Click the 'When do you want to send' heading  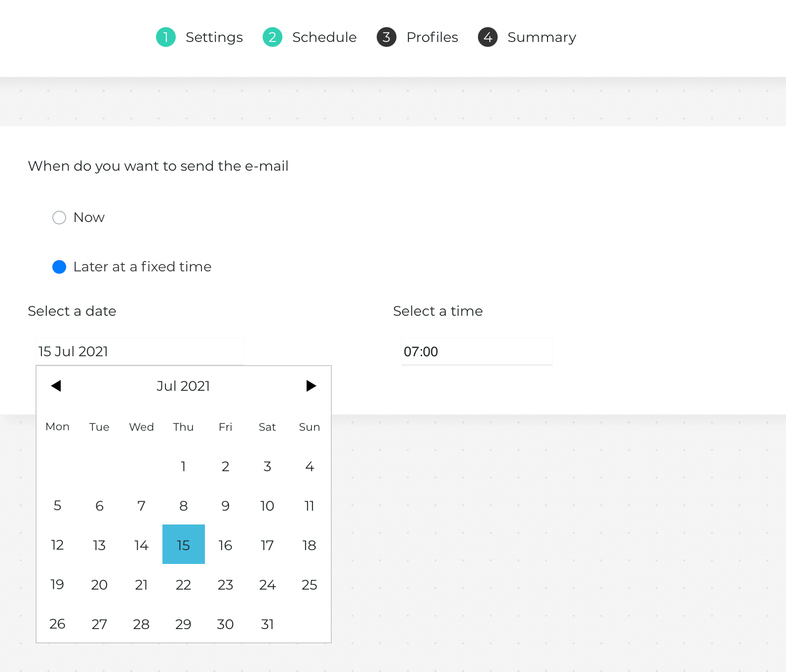pyautogui.click(x=158, y=166)
